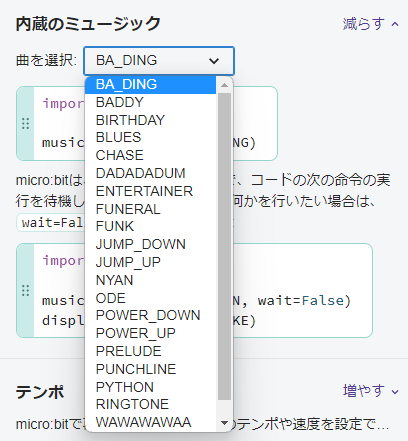Image resolution: width=408 pixels, height=441 pixels.
Task: Pick PUNCHLINE from the list
Action: pos(150,369)
